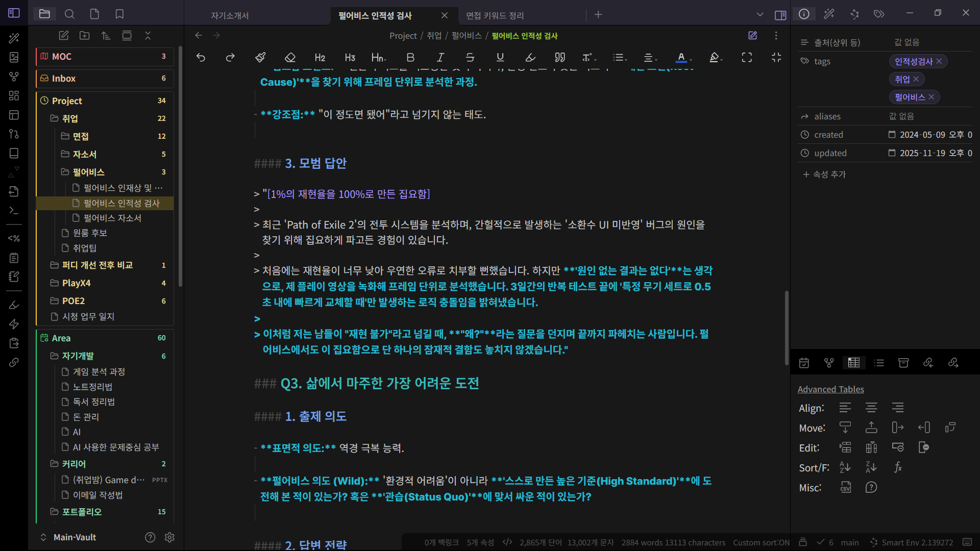Viewport: 980px width, 551px height.
Task: Click undo arrow in editing toolbar
Action: (201, 58)
